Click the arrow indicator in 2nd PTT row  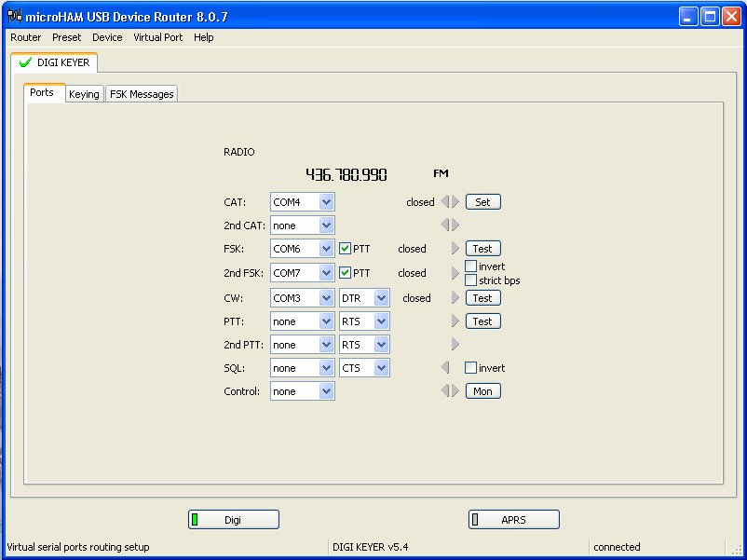point(455,345)
